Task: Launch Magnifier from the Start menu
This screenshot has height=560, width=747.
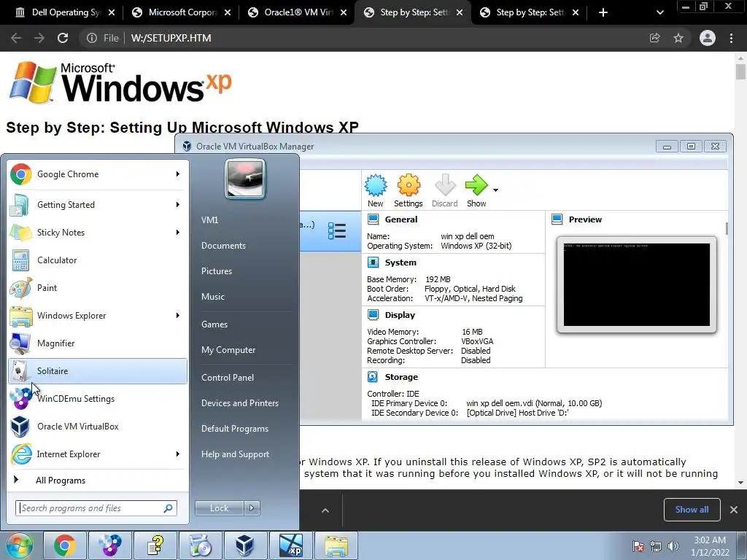Action: click(97, 343)
